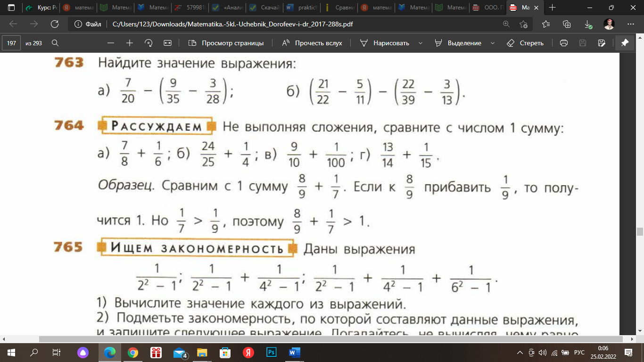Switch to Word from taskbar
The height and width of the screenshot is (362, 644).
(294, 352)
